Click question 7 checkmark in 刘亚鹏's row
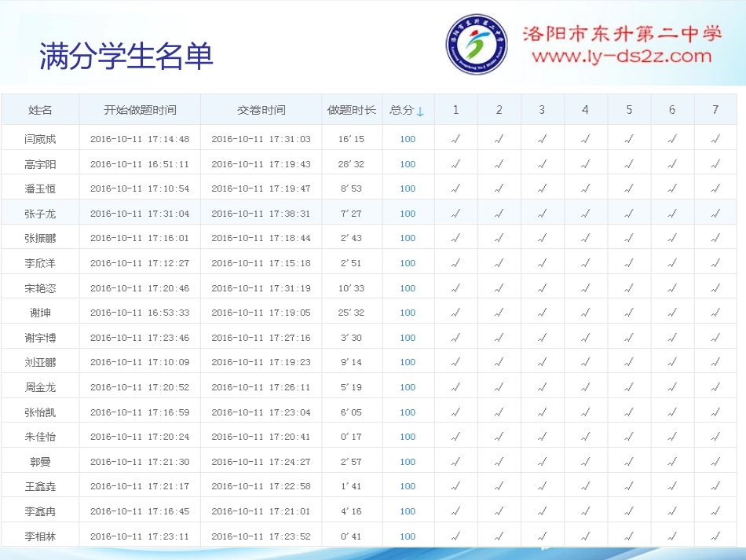The width and height of the screenshot is (746, 560). (x=715, y=362)
